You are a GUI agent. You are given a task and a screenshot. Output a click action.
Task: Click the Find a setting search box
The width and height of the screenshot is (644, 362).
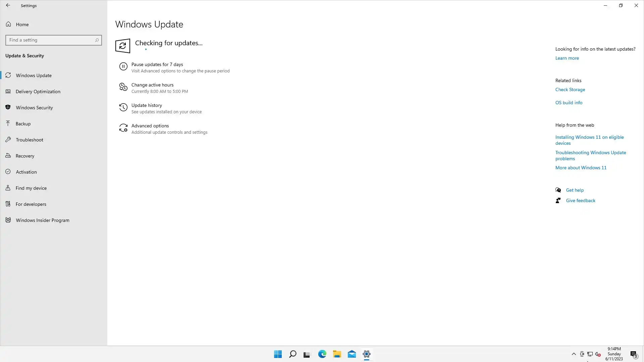pos(50,40)
